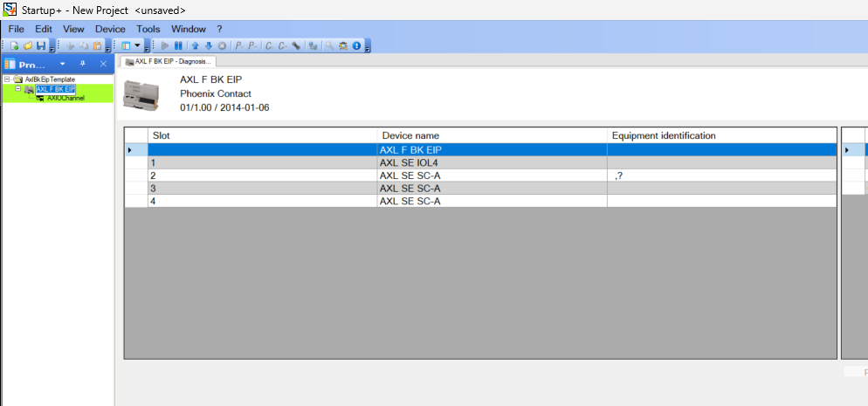Cut selection with the scissors icon
Image resolution: width=868 pixels, height=406 pixels.
(x=71, y=46)
